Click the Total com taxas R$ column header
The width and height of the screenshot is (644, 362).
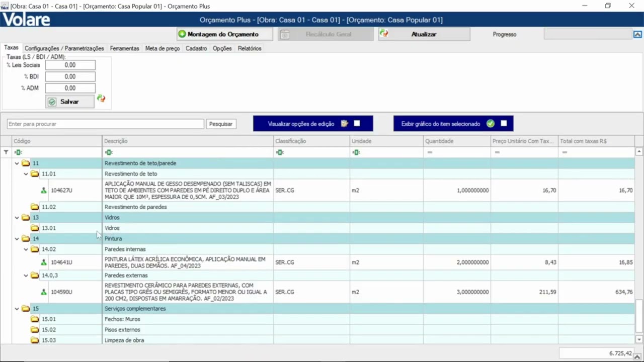click(596, 141)
